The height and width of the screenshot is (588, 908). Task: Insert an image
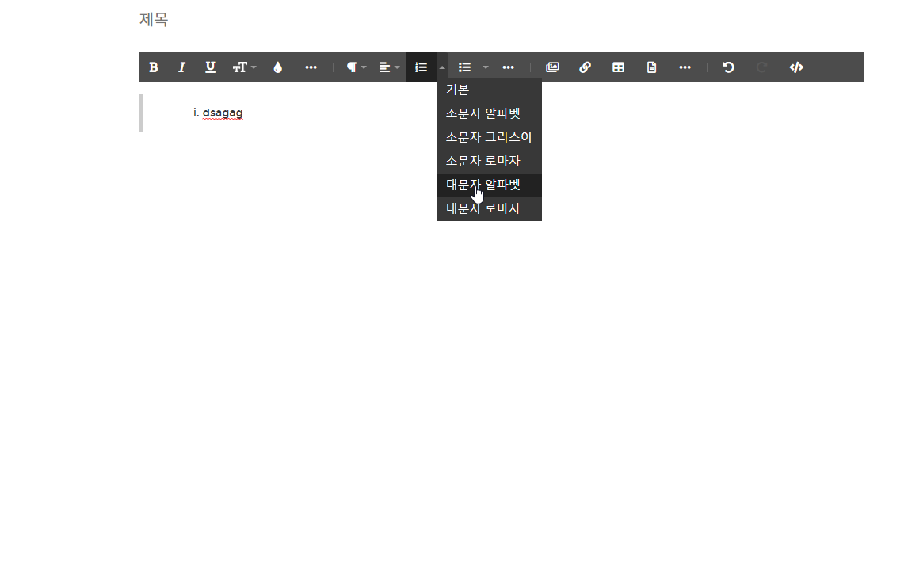[552, 67]
